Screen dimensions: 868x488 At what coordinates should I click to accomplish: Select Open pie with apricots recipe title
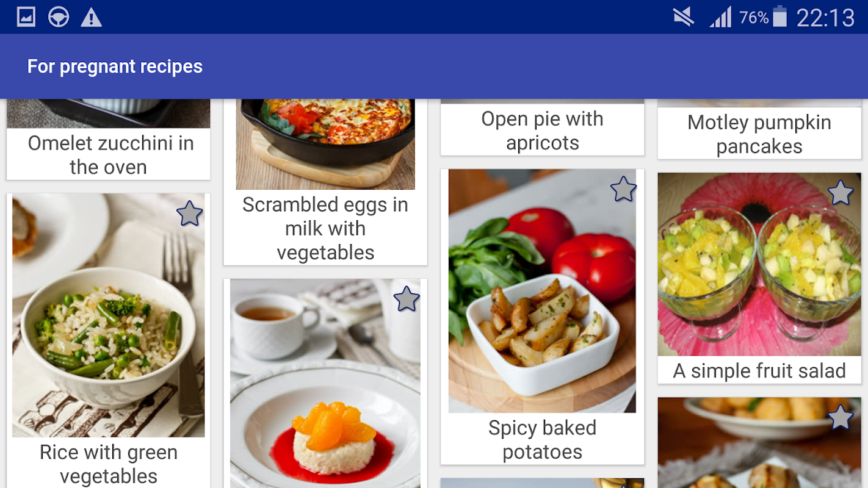[x=543, y=131]
